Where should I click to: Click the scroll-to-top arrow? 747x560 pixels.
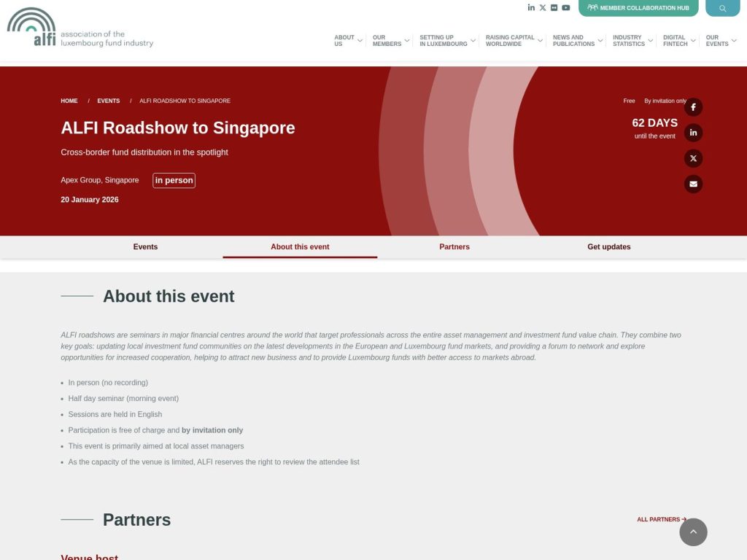[693, 532]
